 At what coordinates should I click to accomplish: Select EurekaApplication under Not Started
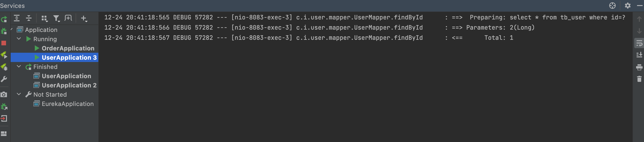[x=68, y=104]
